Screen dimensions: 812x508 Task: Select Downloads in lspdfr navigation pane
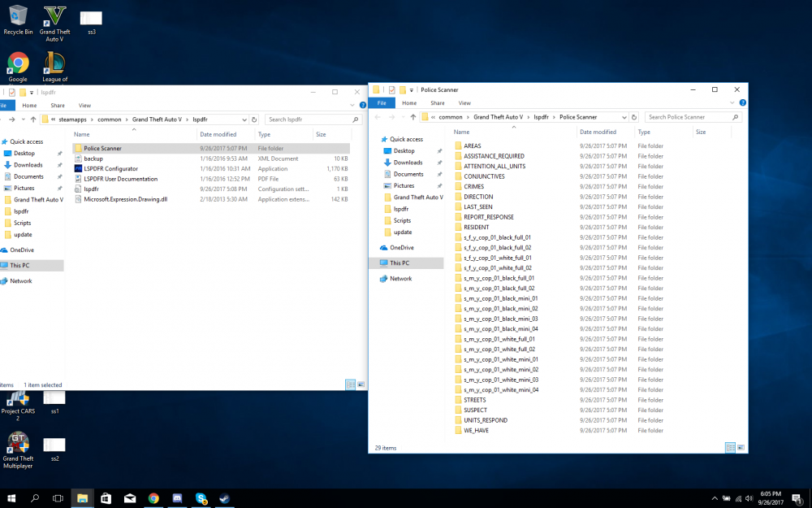tap(28, 165)
